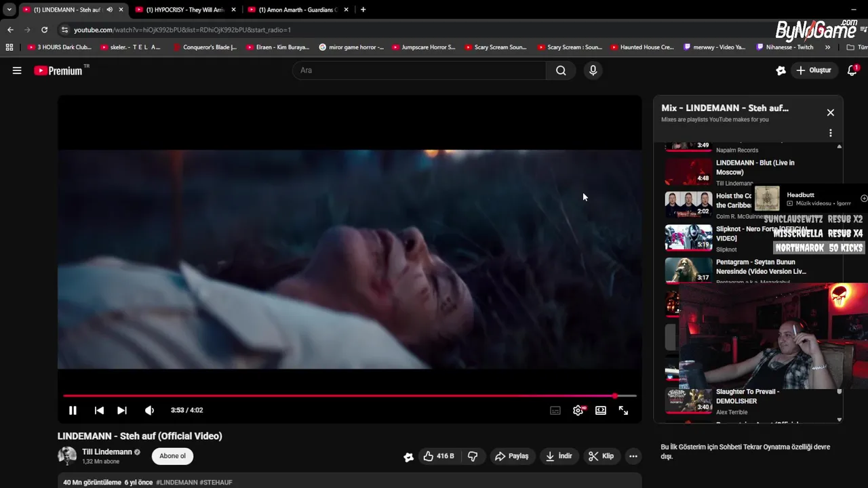The image size is (868, 488).
Task: Click thanks icon beside like button
Action: tap(408, 457)
